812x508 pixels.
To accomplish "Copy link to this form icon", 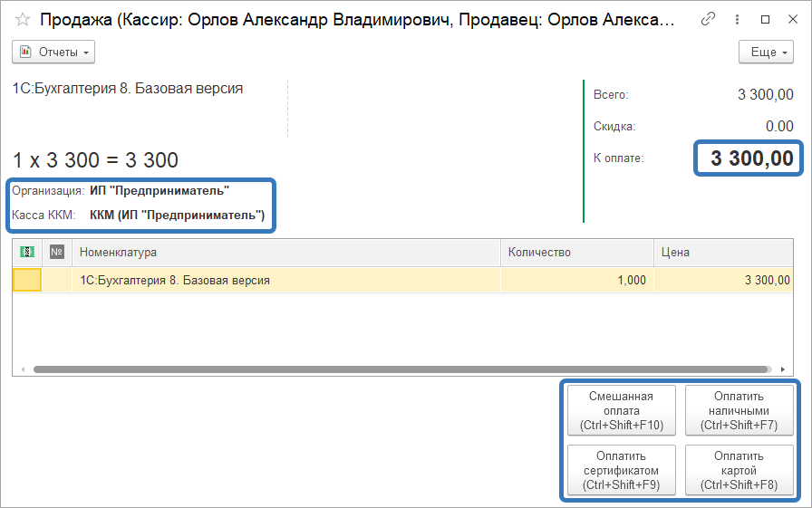I will click(x=708, y=20).
